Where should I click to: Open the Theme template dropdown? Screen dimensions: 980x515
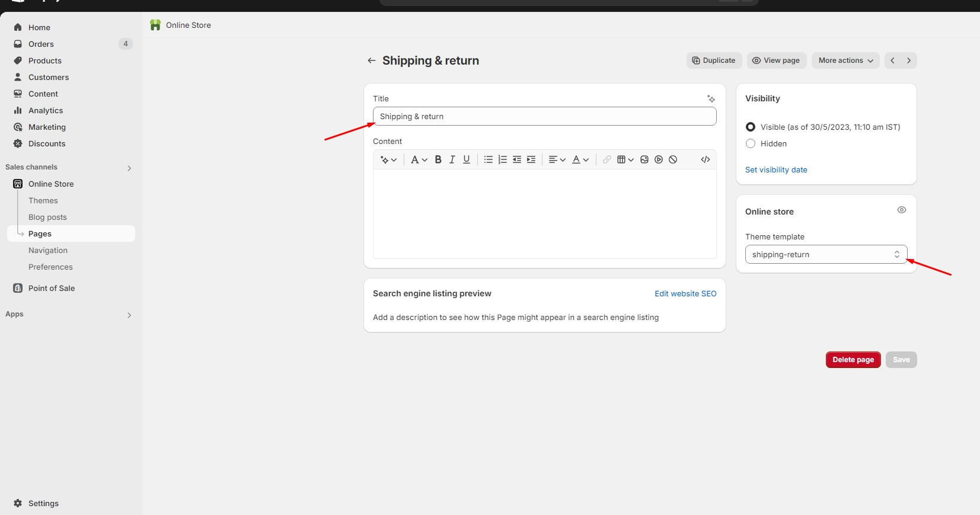(826, 254)
